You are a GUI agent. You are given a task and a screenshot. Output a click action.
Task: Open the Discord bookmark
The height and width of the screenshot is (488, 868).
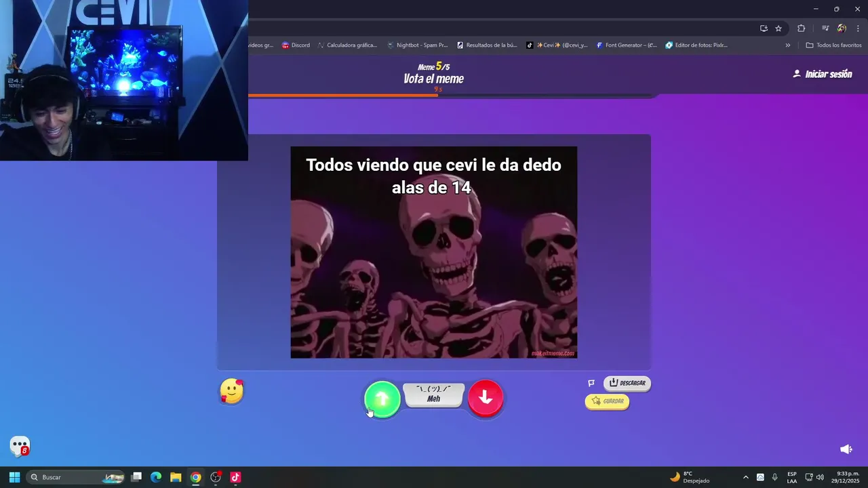[x=296, y=45]
